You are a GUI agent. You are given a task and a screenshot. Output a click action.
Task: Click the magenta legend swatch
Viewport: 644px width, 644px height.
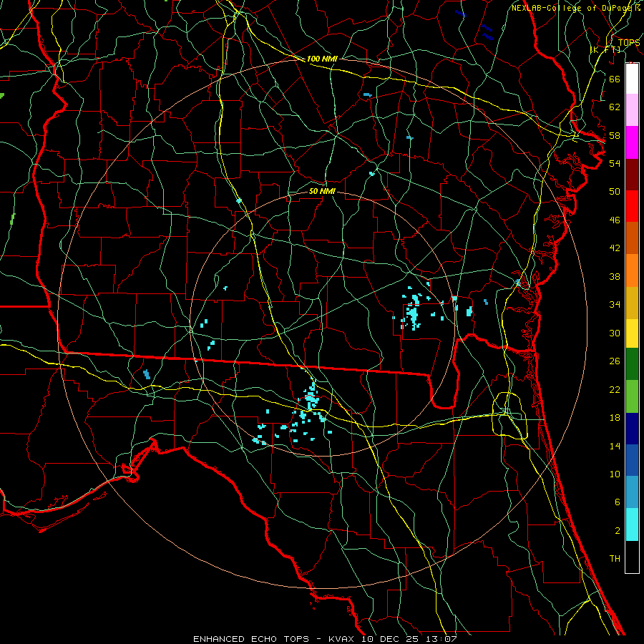point(632,142)
